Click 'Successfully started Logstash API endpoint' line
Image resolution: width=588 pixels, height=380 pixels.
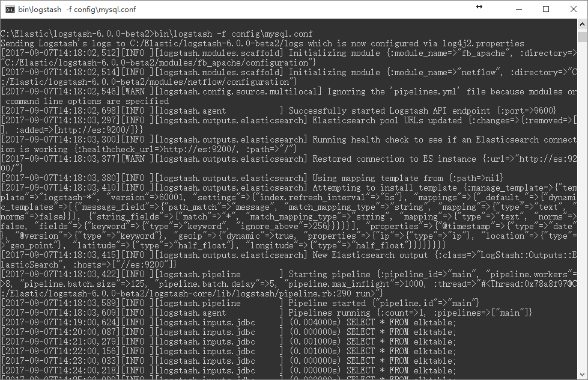click(279, 111)
